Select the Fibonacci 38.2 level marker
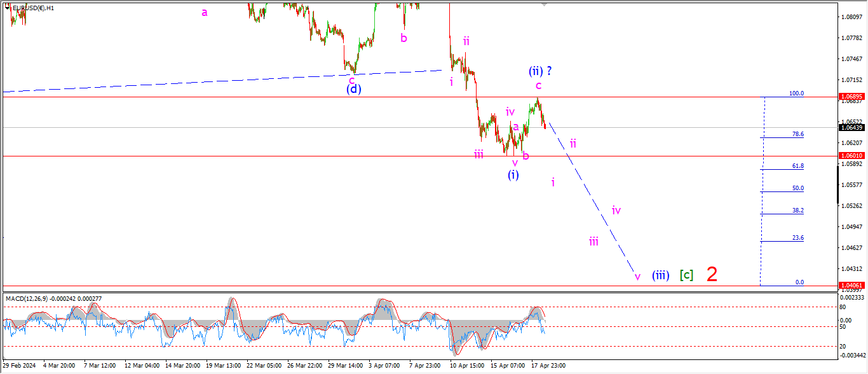 click(798, 211)
